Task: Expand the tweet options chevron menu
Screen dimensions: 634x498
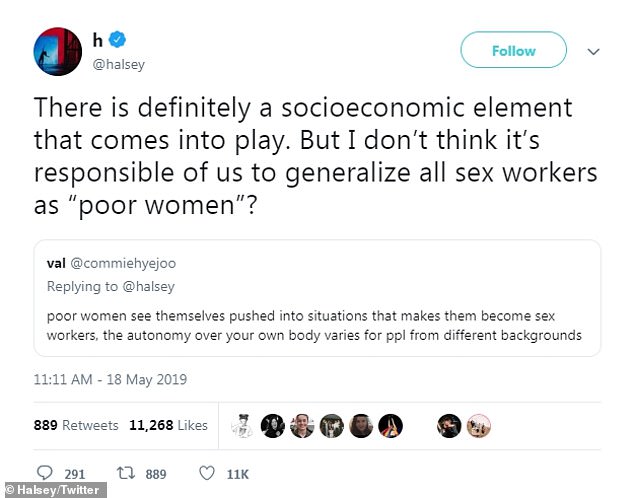Action: pyautogui.click(x=592, y=50)
